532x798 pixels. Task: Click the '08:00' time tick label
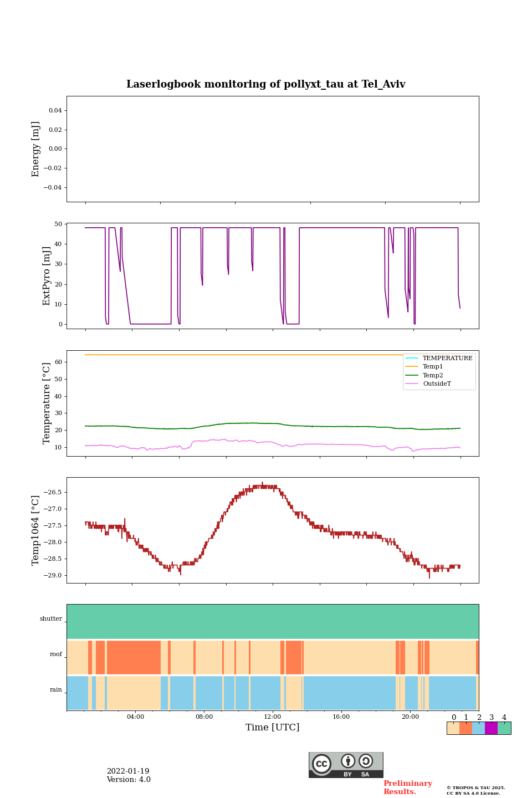tap(204, 717)
